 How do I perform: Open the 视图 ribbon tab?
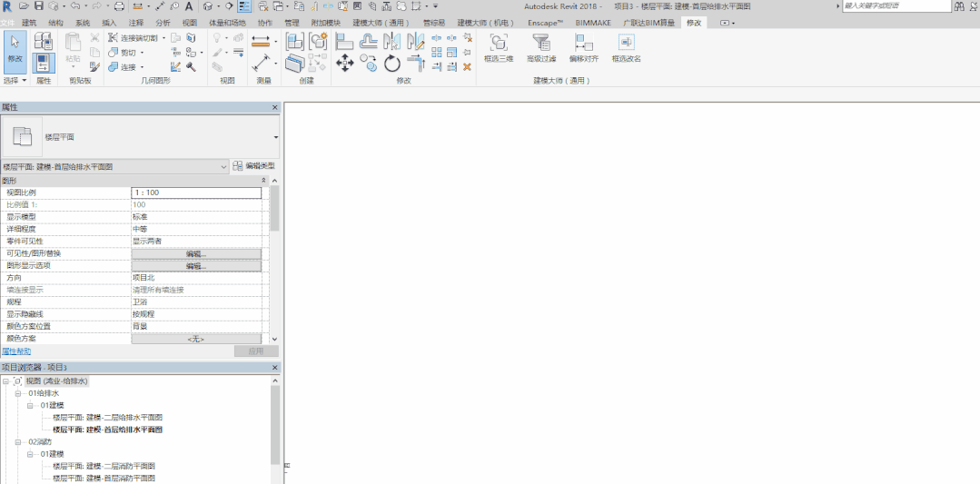[190, 23]
